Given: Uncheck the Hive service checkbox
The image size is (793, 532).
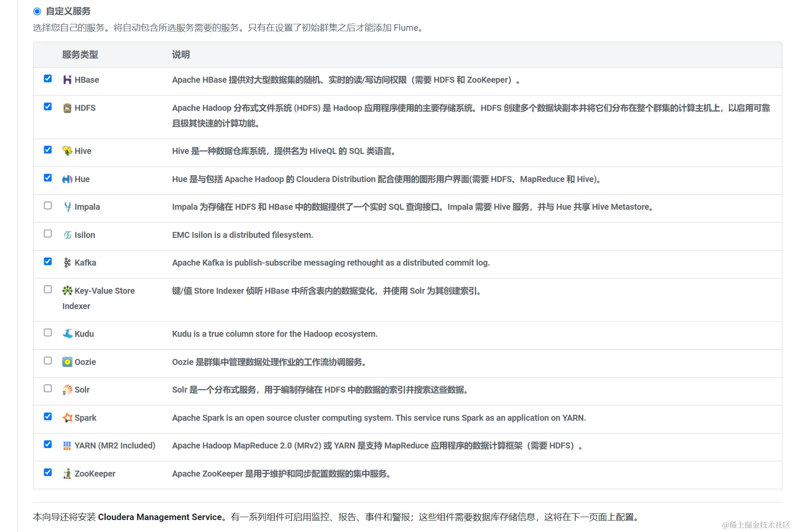Looking at the screenshot, I should click(x=48, y=150).
